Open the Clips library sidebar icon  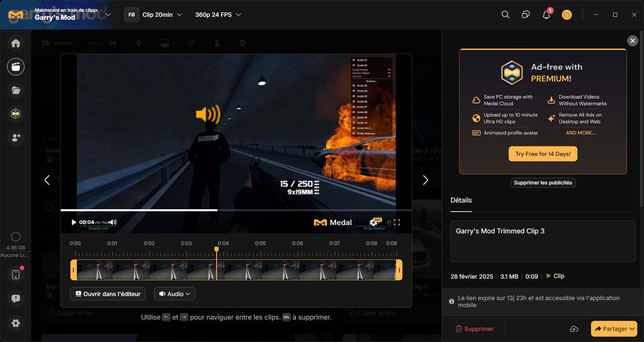point(16,67)
